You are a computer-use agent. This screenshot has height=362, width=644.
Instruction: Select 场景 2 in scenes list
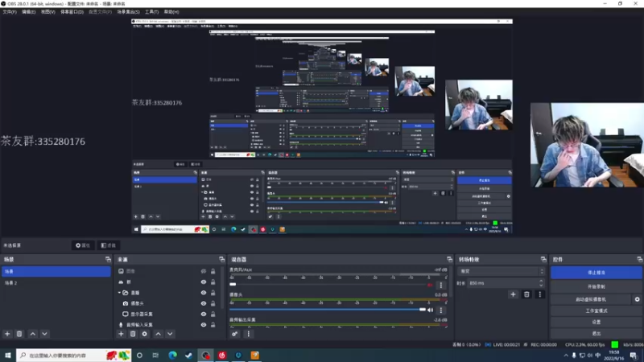[x=56, y=283]
